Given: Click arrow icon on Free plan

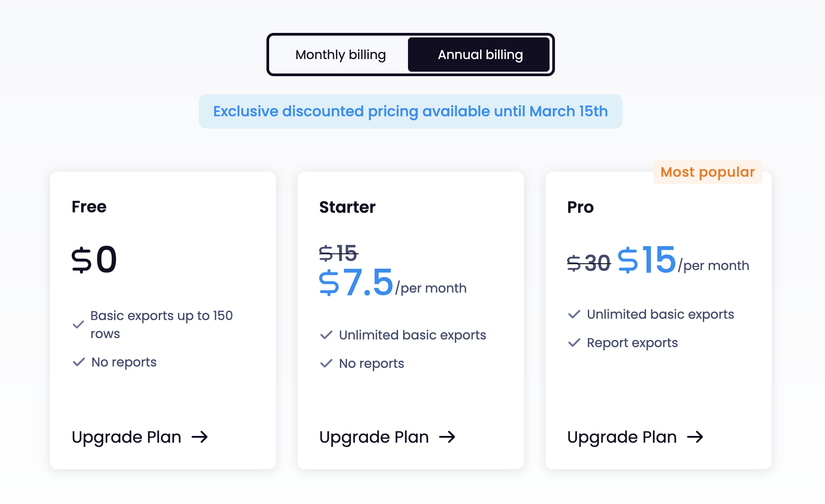Looking at the screenshot, I should pyautogui.click(x=200, y=437).
